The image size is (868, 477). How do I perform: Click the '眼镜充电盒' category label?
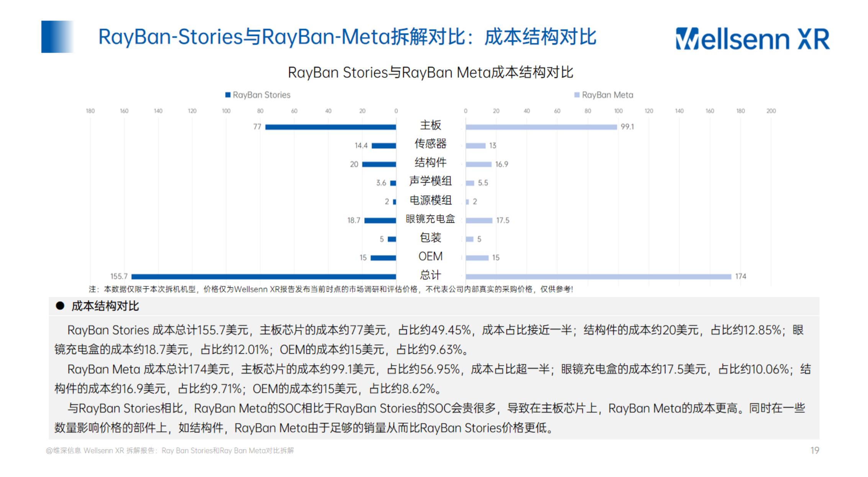431,219
